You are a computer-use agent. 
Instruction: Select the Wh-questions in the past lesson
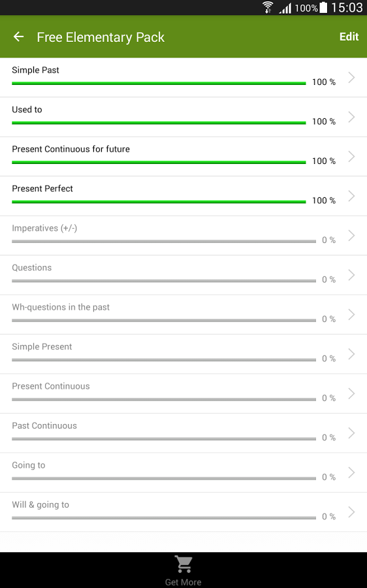[183, 315]
